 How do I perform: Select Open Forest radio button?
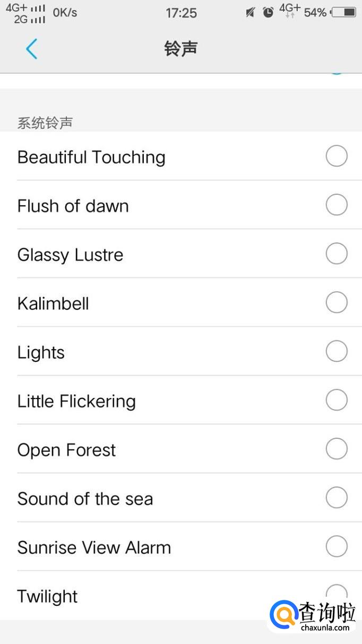point(337,449)
